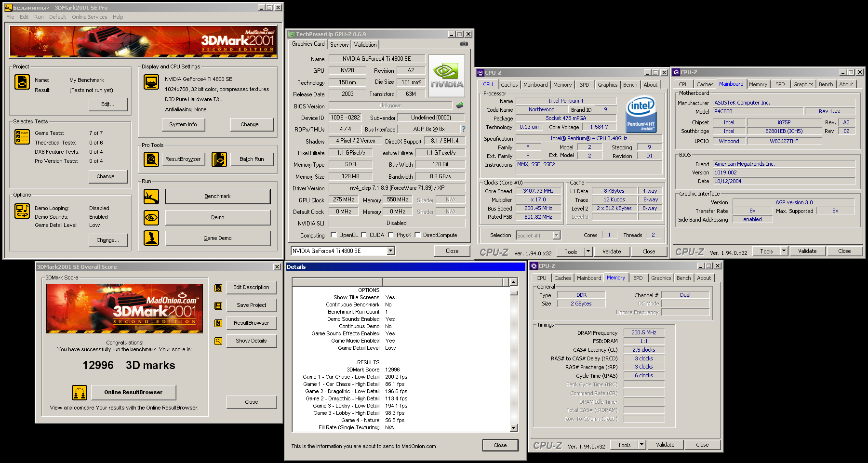Image resolution: width=868 pixels, height=463 pixels.
Task: Click Validate in the CPU-Z Memory window
Action: click(x=665, y=445)
